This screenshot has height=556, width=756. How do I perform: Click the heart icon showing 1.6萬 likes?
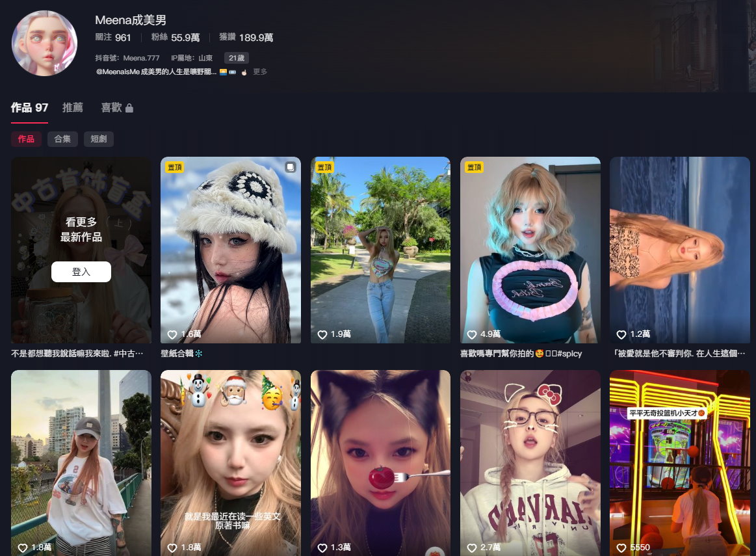172,334
